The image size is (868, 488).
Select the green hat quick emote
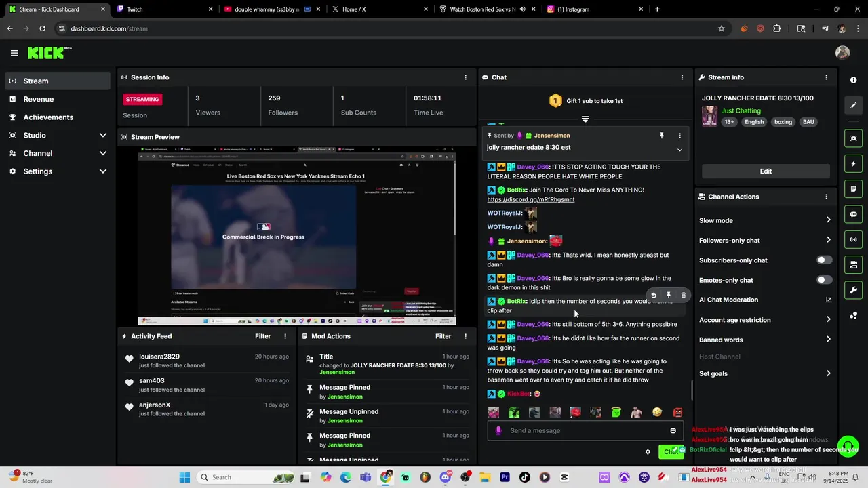616,412
